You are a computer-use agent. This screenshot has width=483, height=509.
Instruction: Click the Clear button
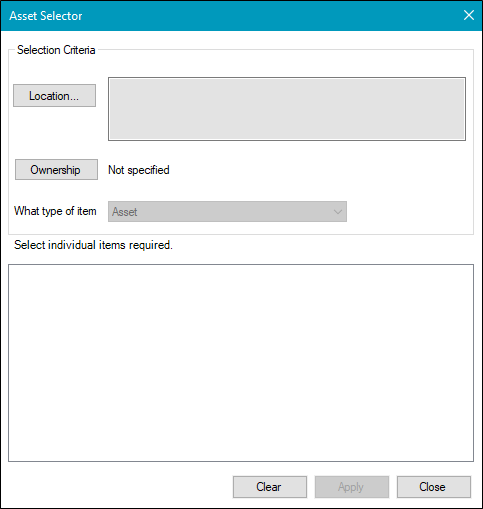[x=270, y=487]
